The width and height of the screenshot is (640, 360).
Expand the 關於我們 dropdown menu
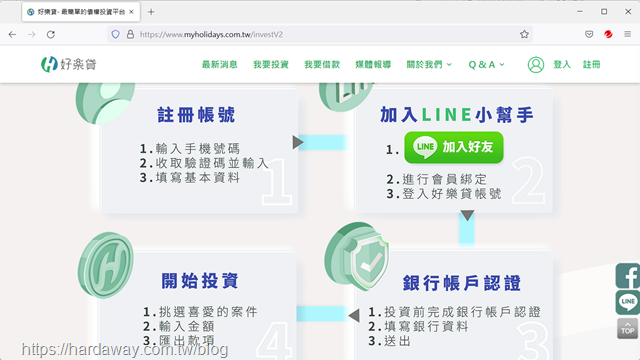pyautogui.click(x=429, y=64)
